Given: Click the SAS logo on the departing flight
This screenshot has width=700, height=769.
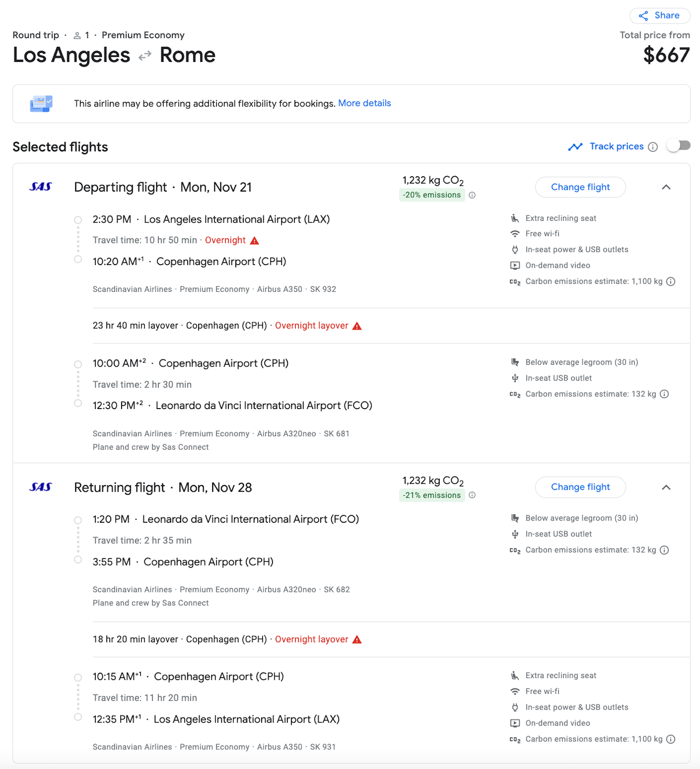Looking at the screenshot, I should 41,187.
